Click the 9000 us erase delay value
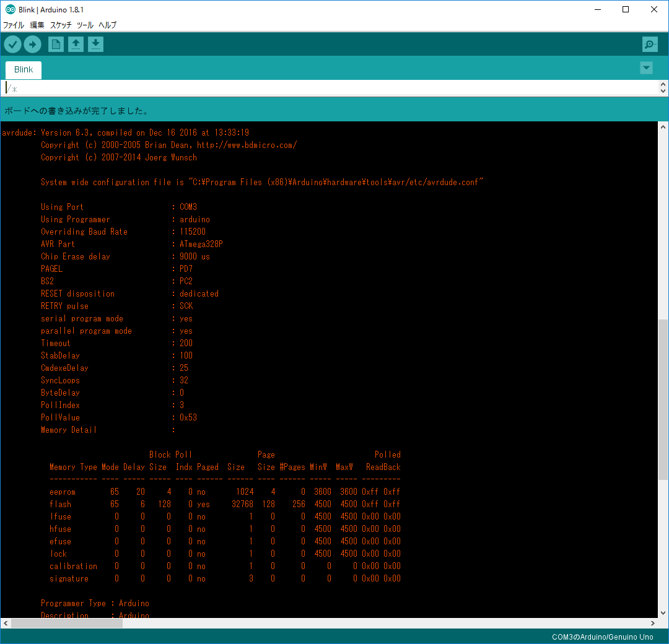 pyautogui.click(x=195, y=256)
